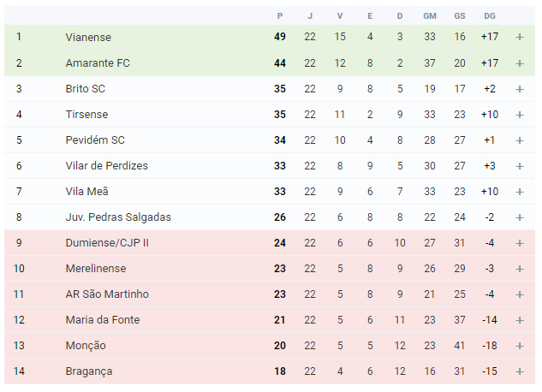
Task: Click the Vianense team name
Action: pos(88,38)
